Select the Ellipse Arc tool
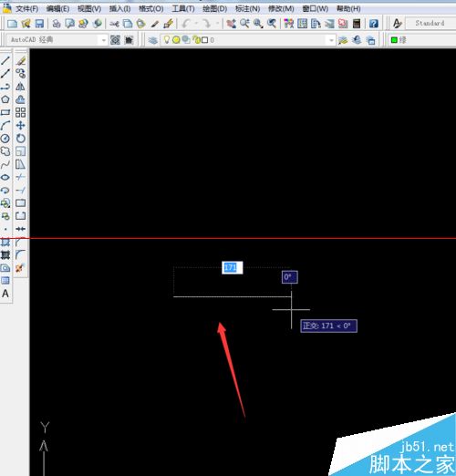 pos(5,191)
